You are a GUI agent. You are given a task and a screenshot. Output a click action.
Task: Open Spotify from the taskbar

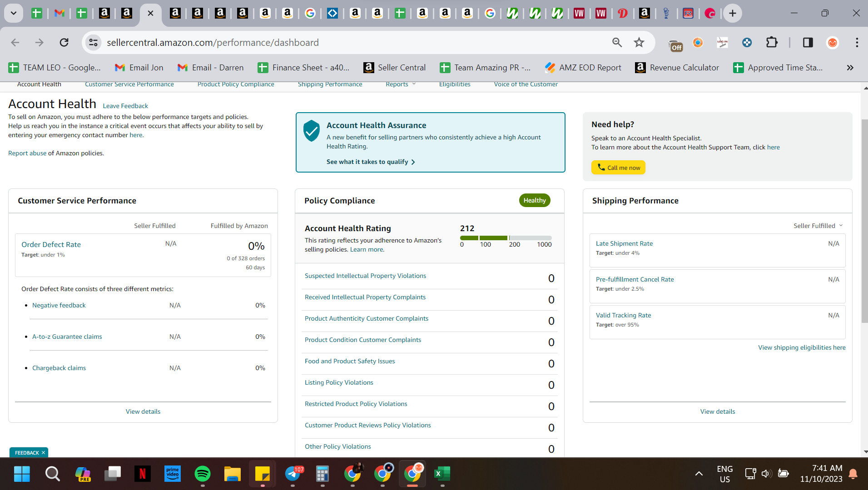click(203, 474)
